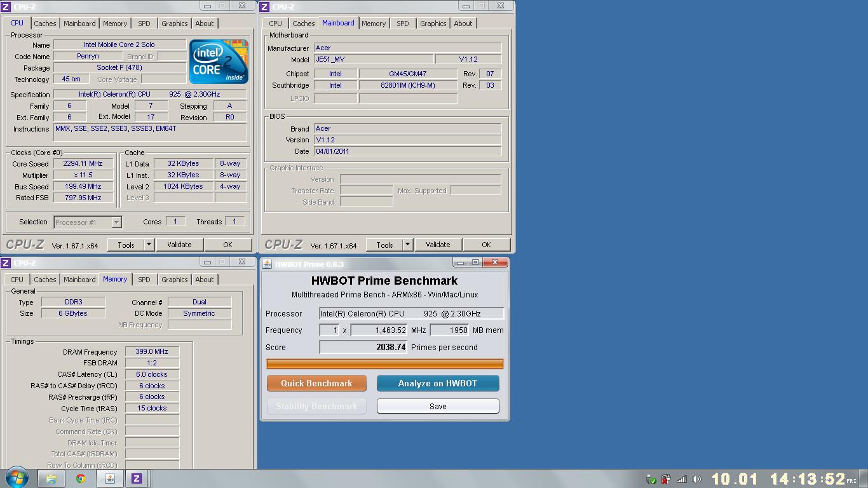Click Mainboard model JE51_MV

374,59
